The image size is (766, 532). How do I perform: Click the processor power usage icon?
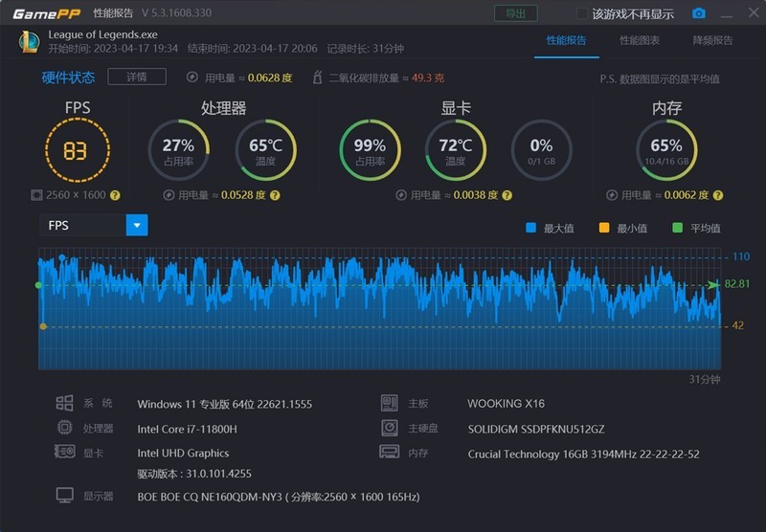[169, 195]
